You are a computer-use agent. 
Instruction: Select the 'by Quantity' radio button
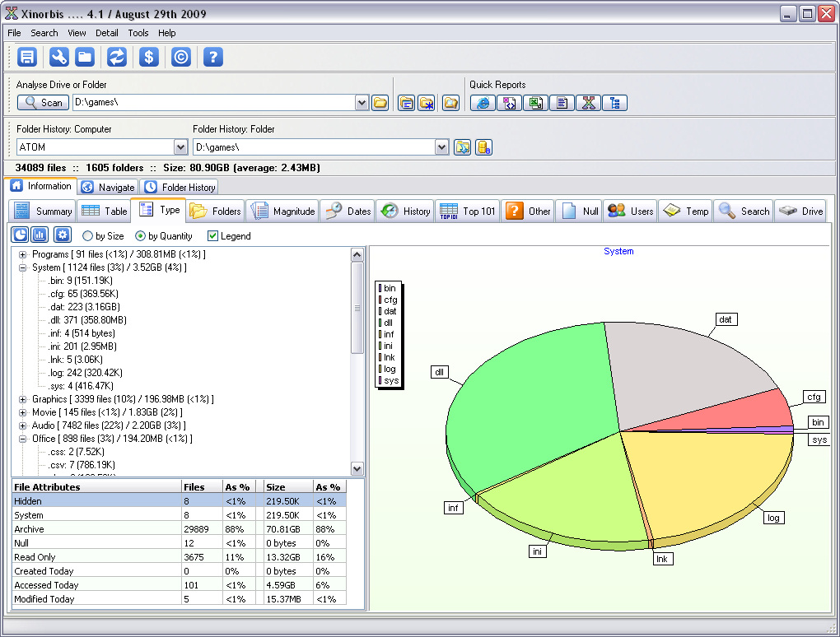point(140,236)
